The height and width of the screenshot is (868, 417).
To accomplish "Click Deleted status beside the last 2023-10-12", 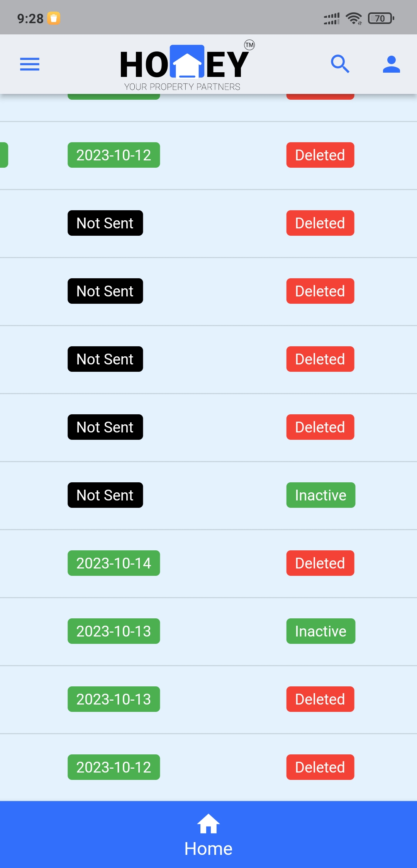I will click(x=320, y=767).
